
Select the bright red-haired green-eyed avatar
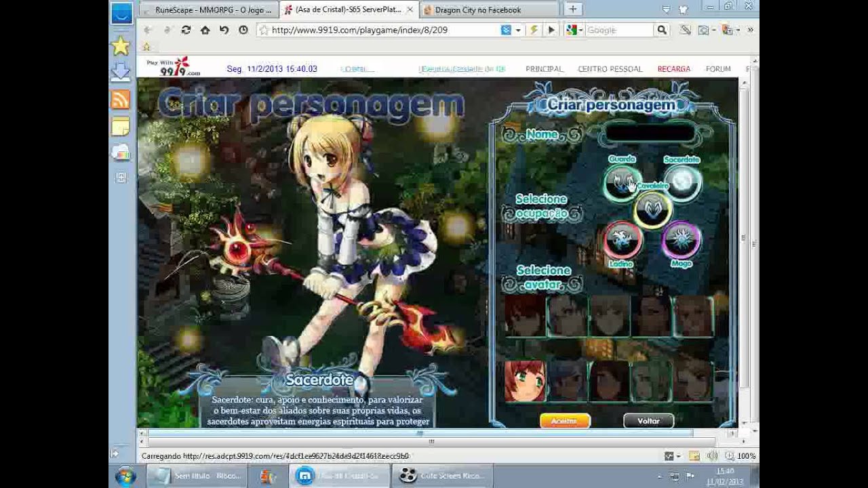(525, 382)
